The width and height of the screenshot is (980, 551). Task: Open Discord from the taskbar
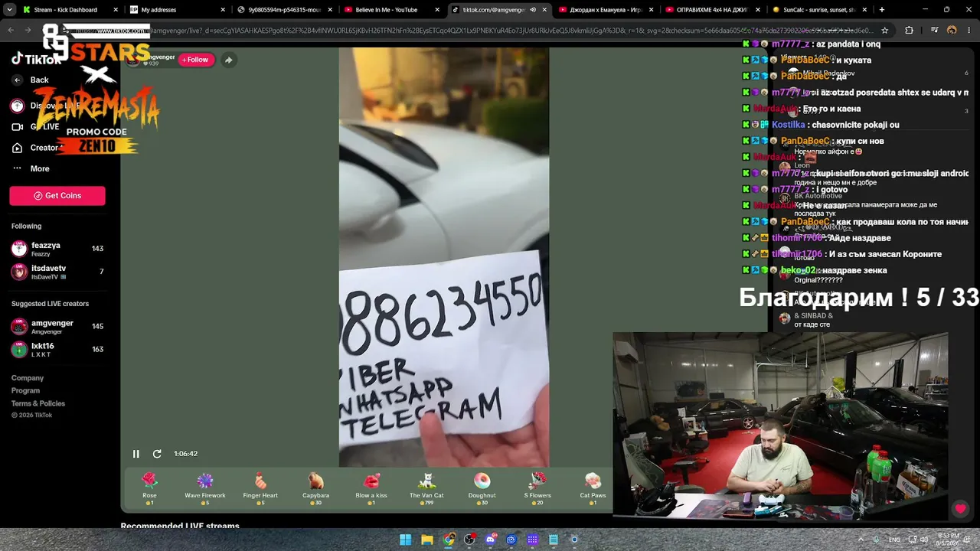click(x=491, y=540)
